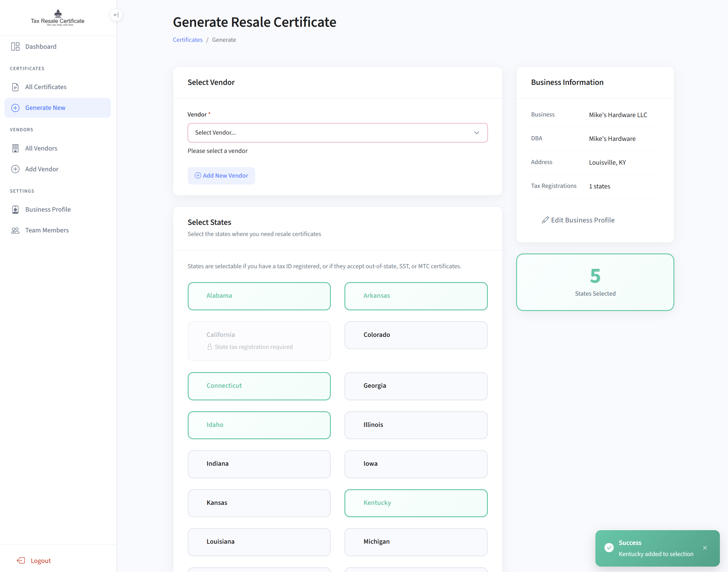Click the All Certificates document icon
The height and width of the screenshot is (572, 728).
coord(15,87)
